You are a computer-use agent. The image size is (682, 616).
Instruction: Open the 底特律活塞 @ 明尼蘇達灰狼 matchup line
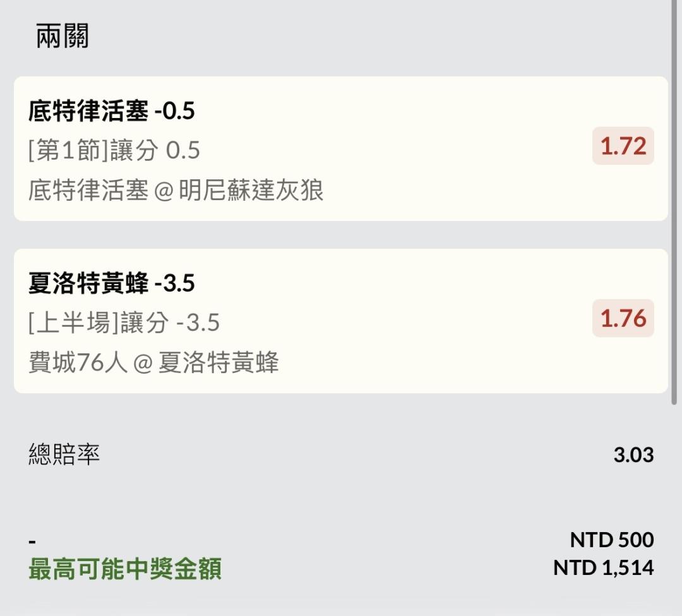pos(176,190)
